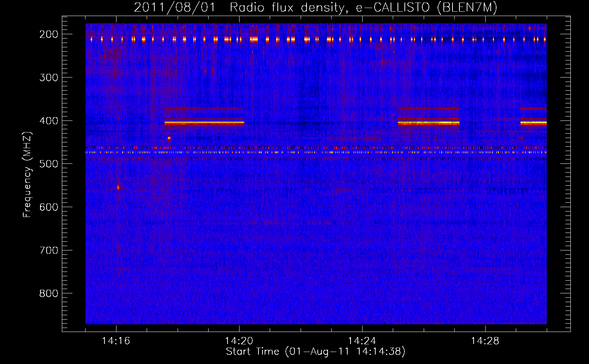589x364 pixels.
Task: Click the bright 400 MHz band near 14:26
Action: click(x=429, y=123)
